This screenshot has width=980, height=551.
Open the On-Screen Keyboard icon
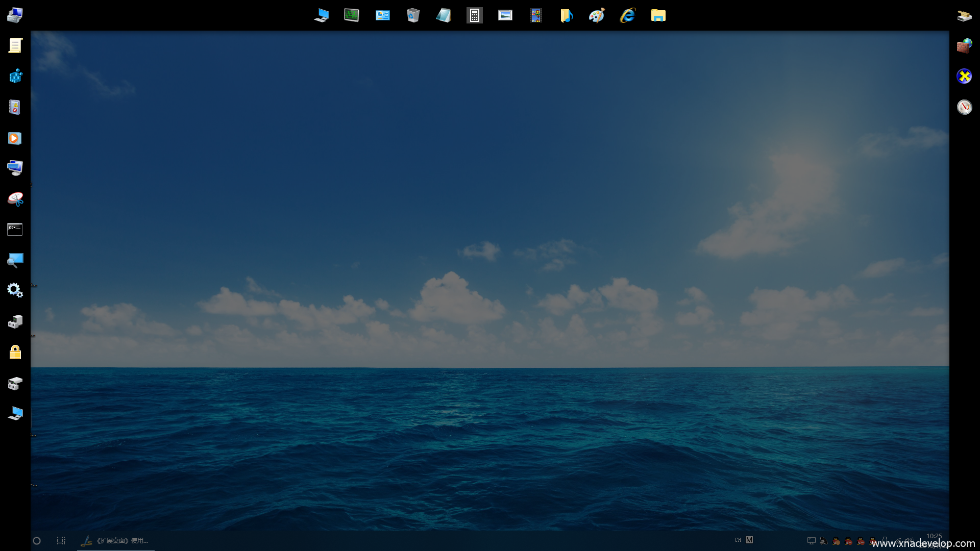(15, 168)
